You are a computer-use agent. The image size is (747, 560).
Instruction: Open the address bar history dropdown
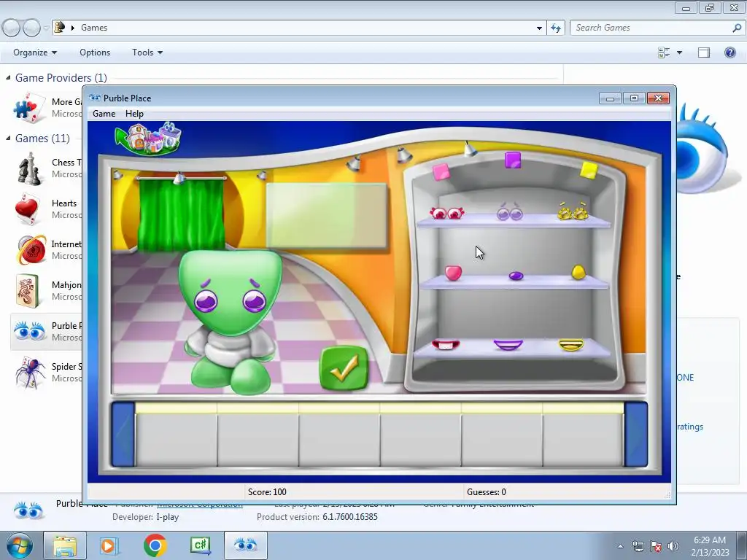pos(539,28)
